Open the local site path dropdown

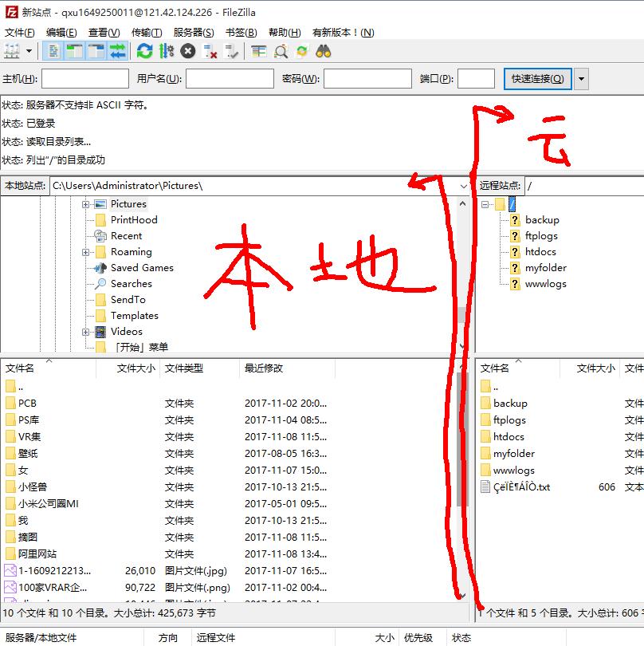tap(464, 186)
